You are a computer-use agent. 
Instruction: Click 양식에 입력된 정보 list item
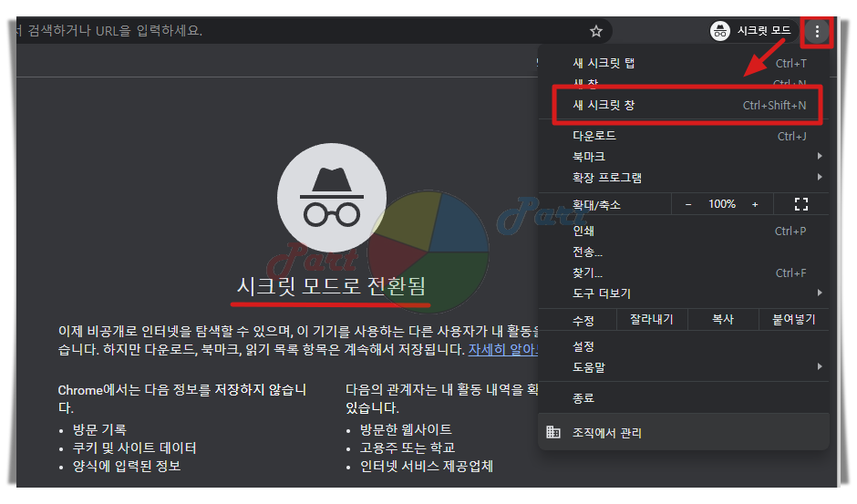127,467
